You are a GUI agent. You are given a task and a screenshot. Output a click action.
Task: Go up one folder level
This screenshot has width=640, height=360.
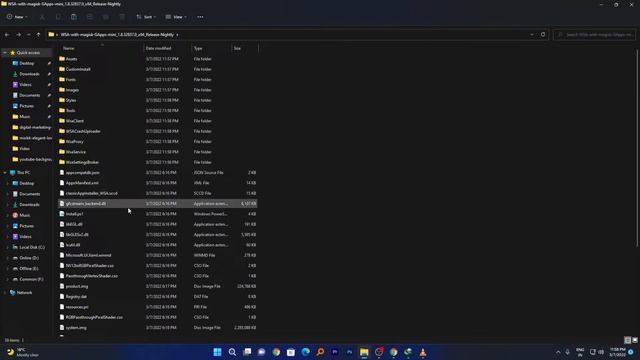38,35
